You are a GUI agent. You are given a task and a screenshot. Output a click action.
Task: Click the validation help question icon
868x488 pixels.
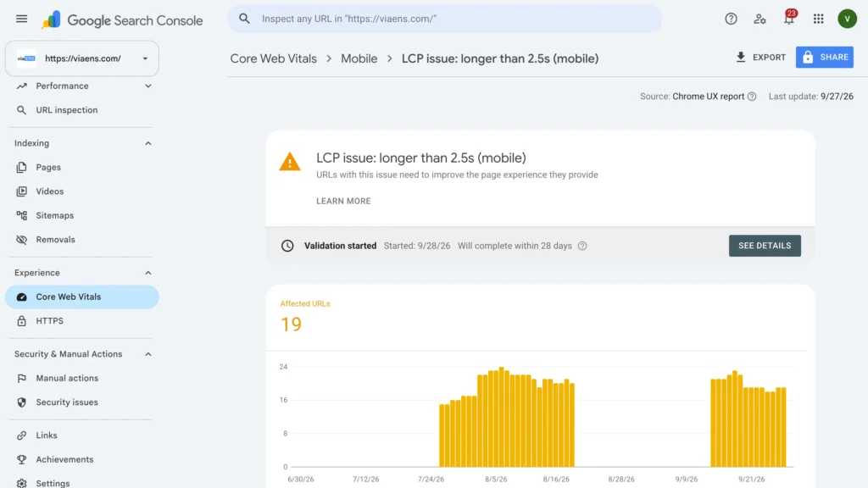[582, 246]
